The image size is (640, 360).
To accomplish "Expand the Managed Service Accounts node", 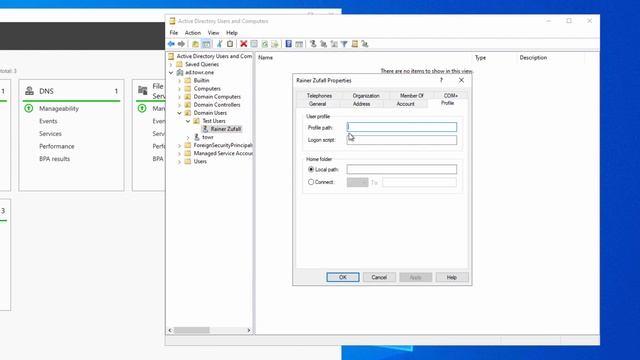I will [x=179, y=153].
